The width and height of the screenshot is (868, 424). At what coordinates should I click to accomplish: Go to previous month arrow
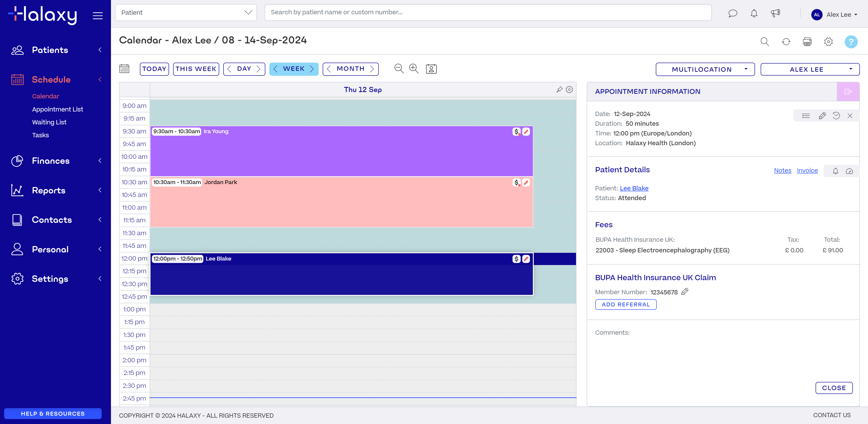[x=329, y=69]
